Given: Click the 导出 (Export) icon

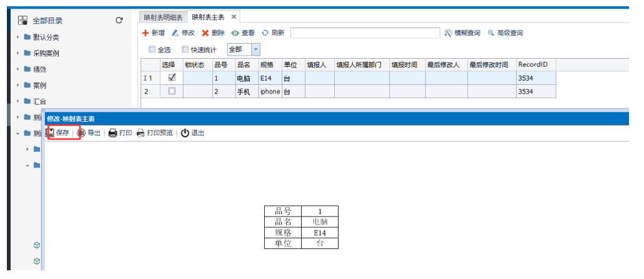Looking at the screenshot, I should (81, 133).
